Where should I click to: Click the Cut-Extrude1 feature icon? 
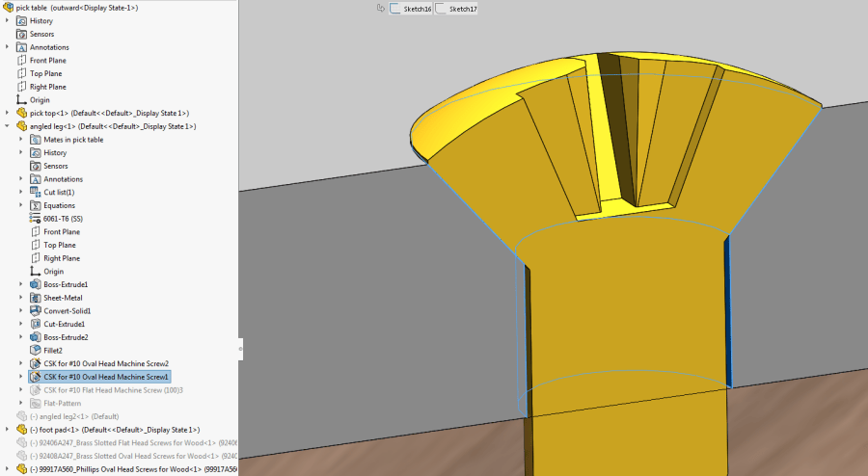click(36, 324)
